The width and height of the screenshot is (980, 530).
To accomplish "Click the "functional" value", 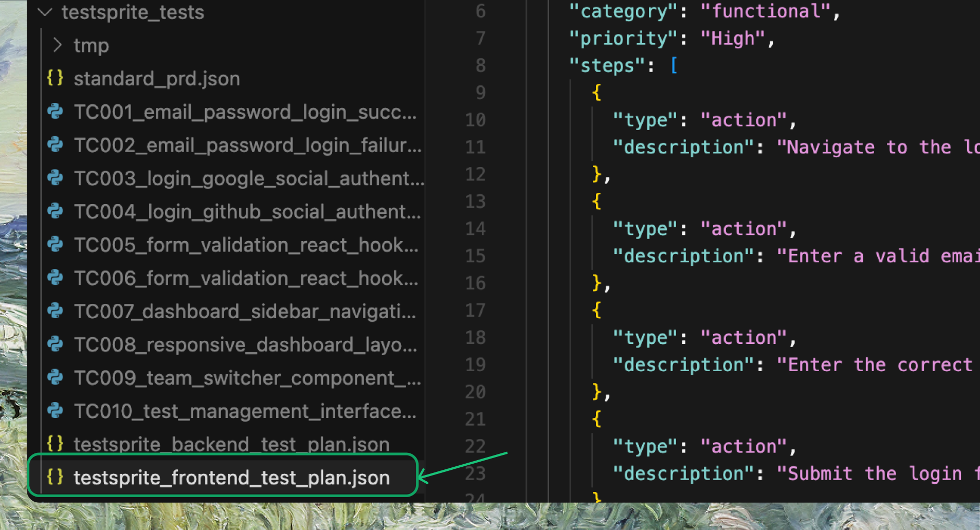I will point(766,11).
